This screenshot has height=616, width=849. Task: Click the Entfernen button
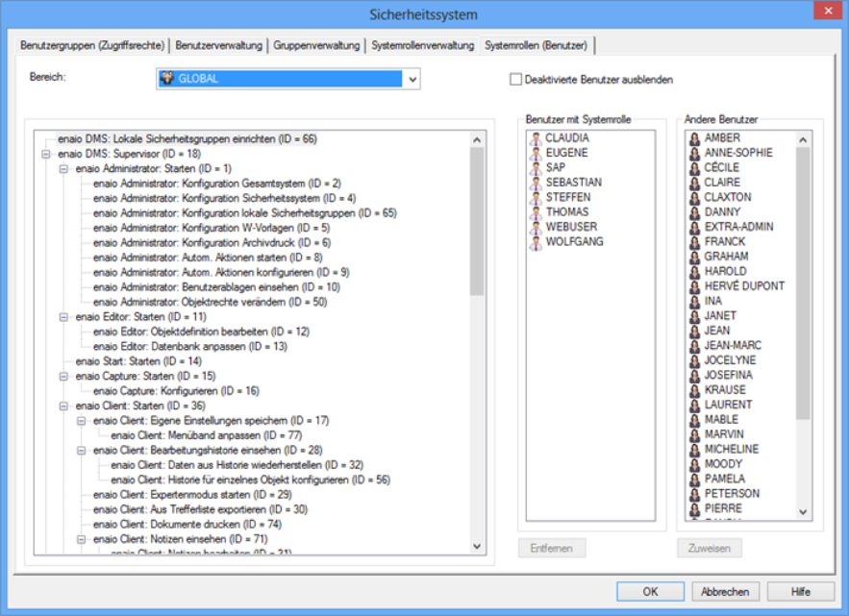(x=551, y=549)
